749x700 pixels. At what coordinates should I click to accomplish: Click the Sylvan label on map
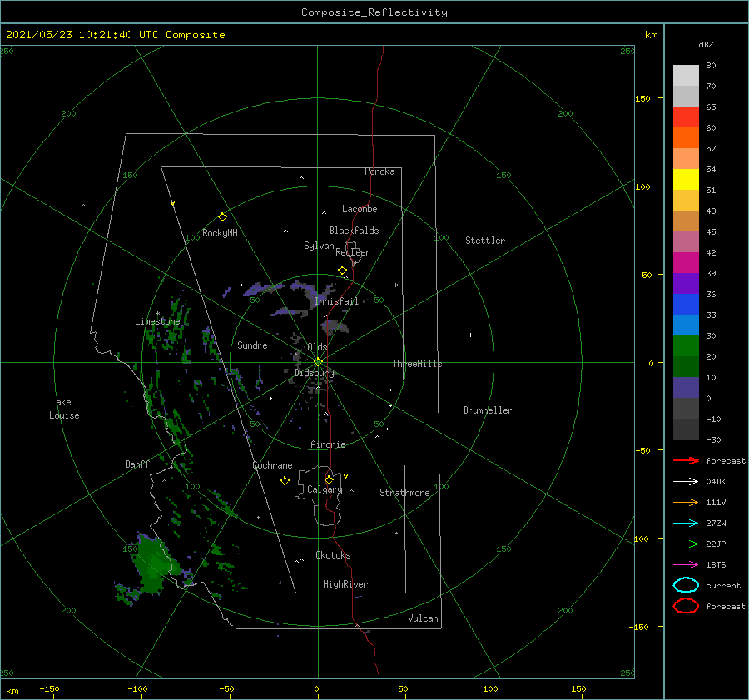point(319,246)
